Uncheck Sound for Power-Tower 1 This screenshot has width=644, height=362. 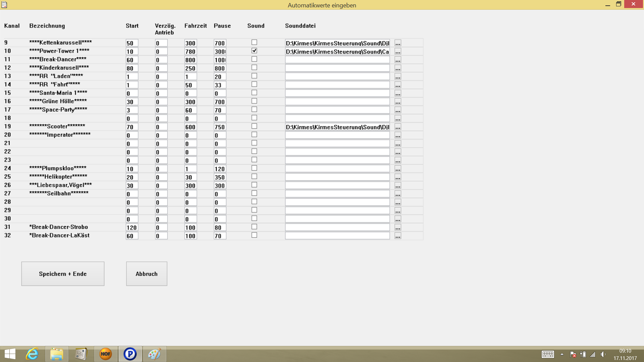pyautogui.click(x=254, y=51)
